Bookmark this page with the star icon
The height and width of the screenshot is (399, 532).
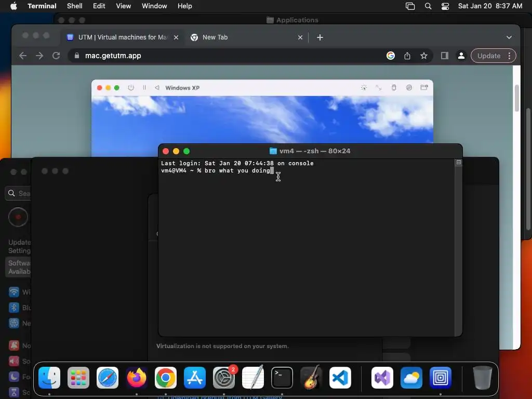424,56
